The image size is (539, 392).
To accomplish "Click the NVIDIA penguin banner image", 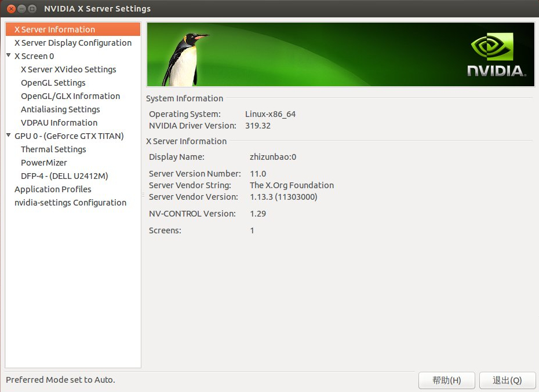I will pos(341,54).
